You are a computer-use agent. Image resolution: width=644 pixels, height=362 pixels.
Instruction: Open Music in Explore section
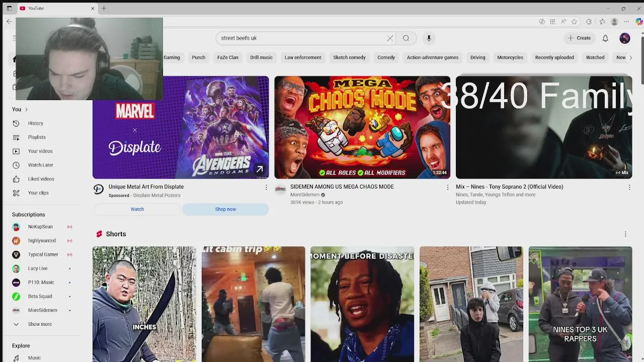34,357
